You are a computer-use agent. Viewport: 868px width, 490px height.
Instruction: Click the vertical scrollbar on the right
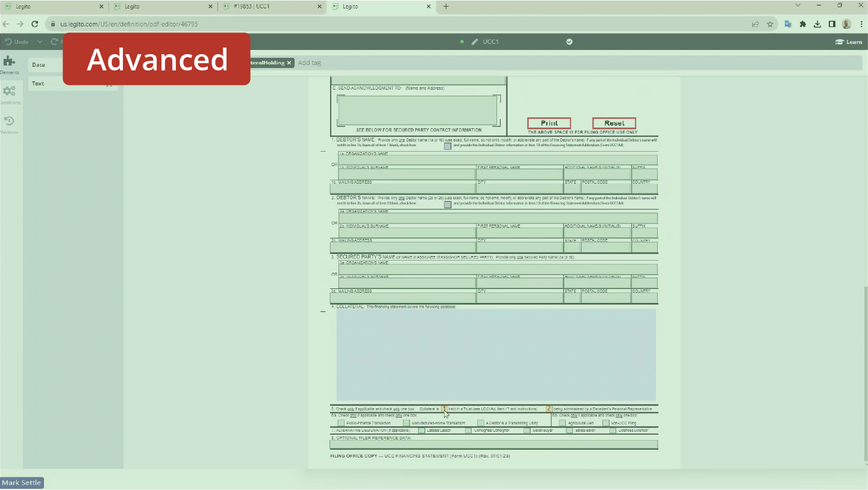[865, 373]
